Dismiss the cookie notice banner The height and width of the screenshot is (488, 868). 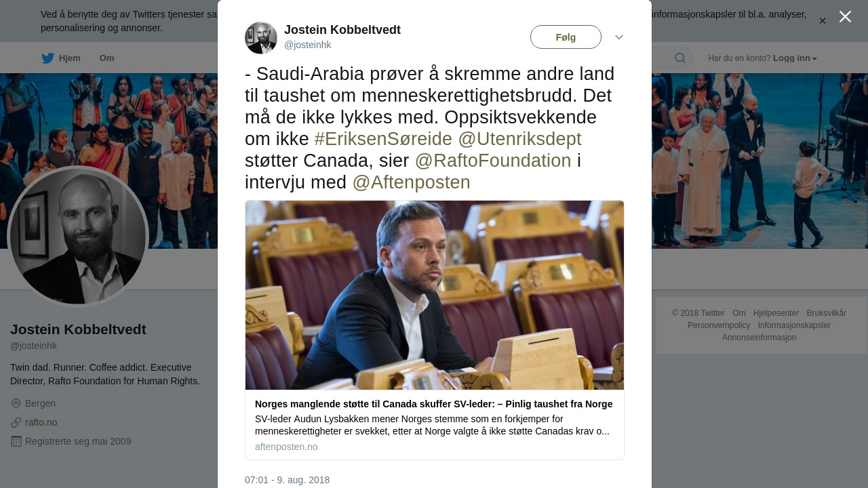tap(823, 21)
